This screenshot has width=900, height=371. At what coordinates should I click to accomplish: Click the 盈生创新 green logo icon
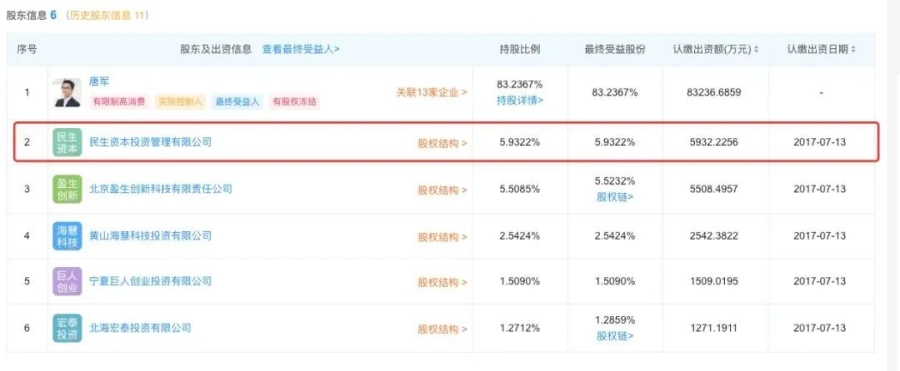click(x=67, y=189)
